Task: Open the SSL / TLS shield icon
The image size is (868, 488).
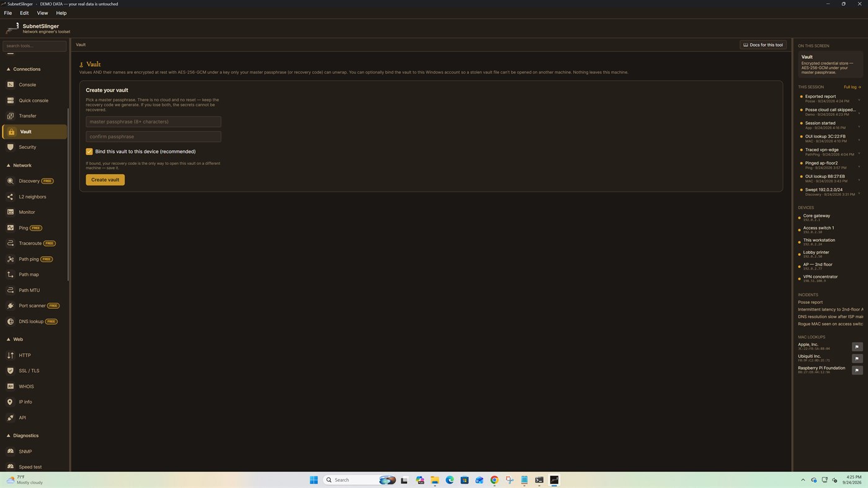Action: 11,371
